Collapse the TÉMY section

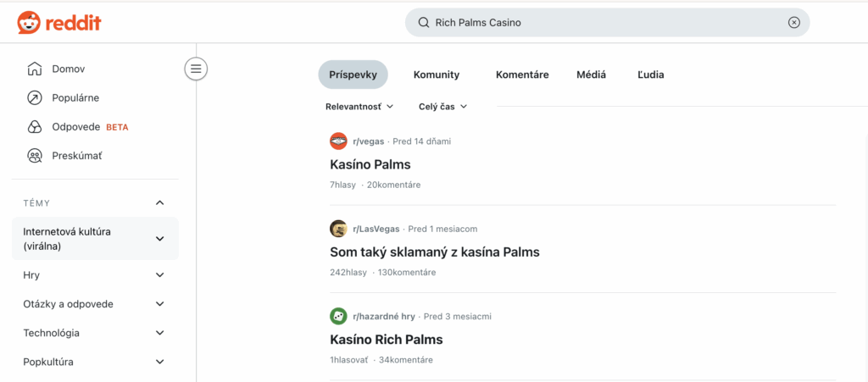(159, 203)
